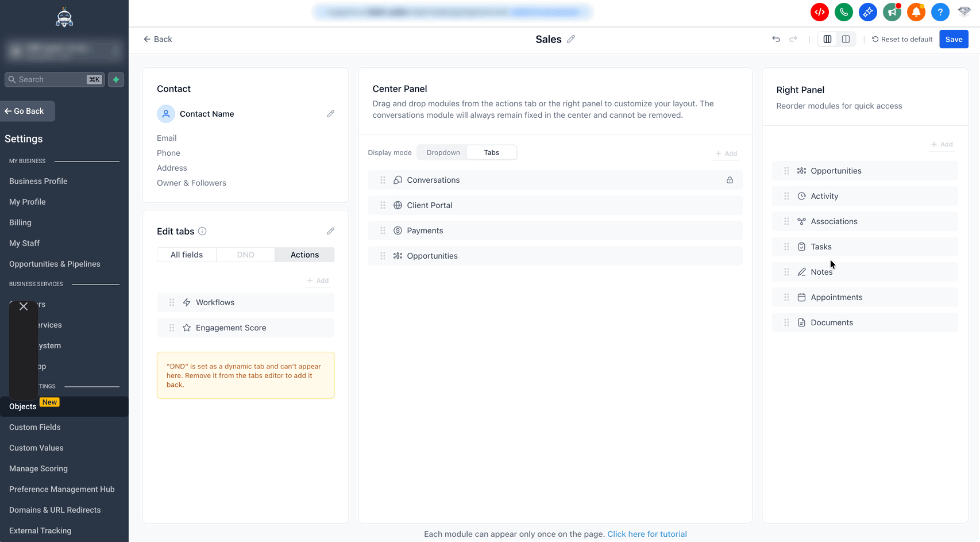Click the megaphone announcements icon
This screenshot has height=542, width=980.
(x=892, y=12)
